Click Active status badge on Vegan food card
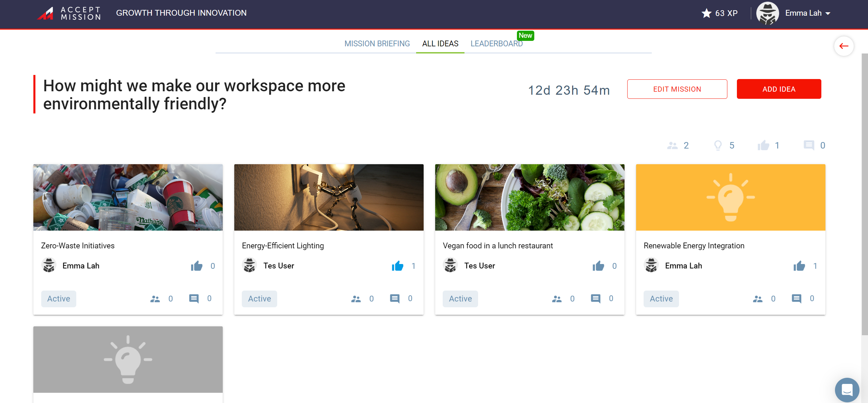The width and height of the screenshot is (868, 403). pyautogui.click(x=460, y=299)
